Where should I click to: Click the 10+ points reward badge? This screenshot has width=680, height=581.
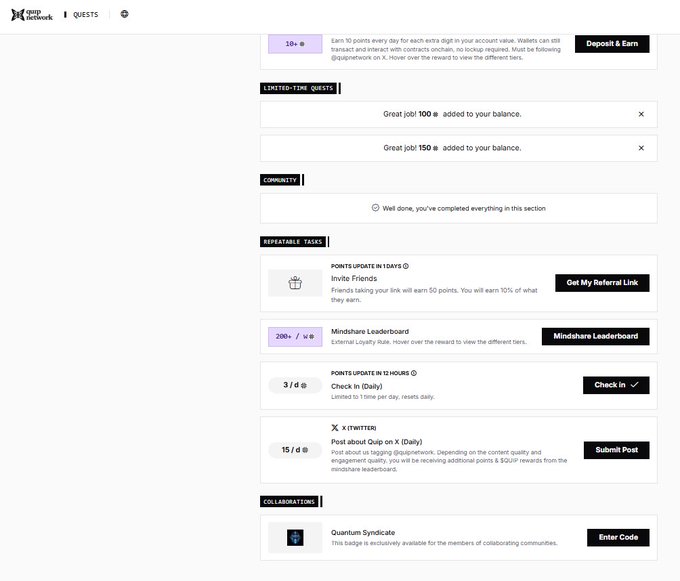pos(295,44)
